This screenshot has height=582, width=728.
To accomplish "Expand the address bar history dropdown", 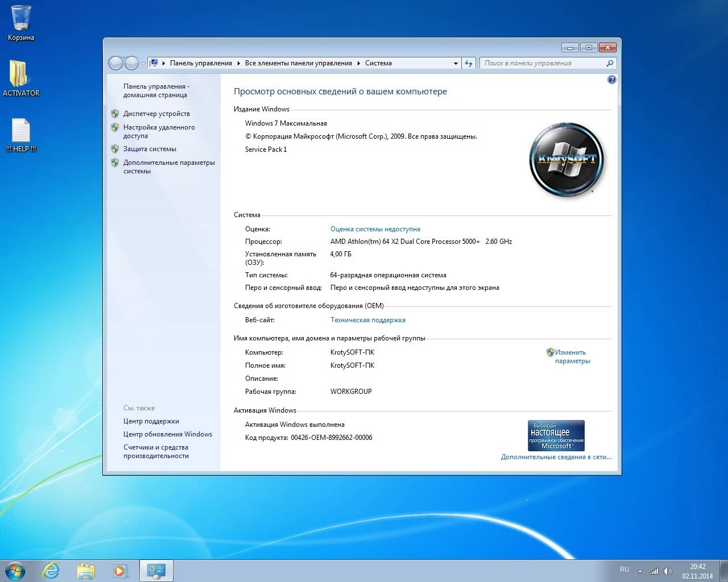I will (x=456, y=63).
